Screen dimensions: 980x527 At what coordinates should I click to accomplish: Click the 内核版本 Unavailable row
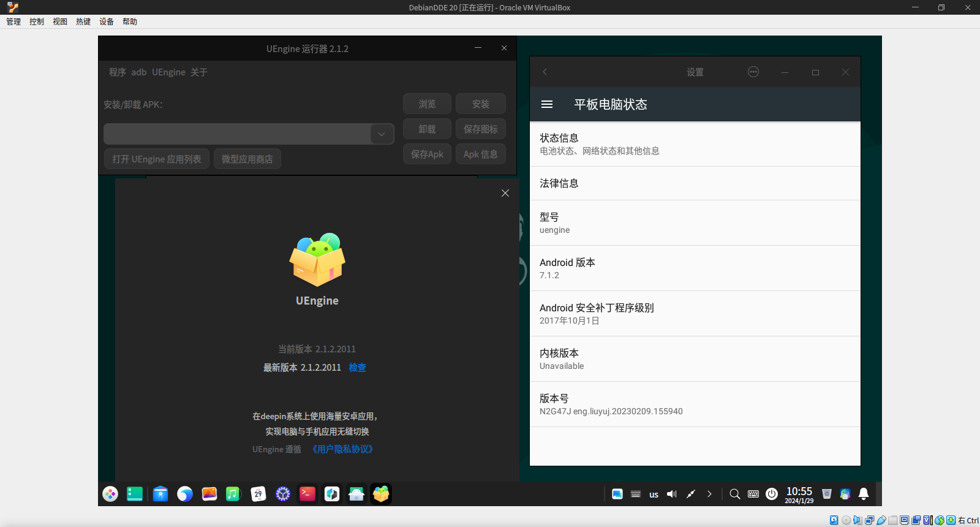(x=695, y=359)
